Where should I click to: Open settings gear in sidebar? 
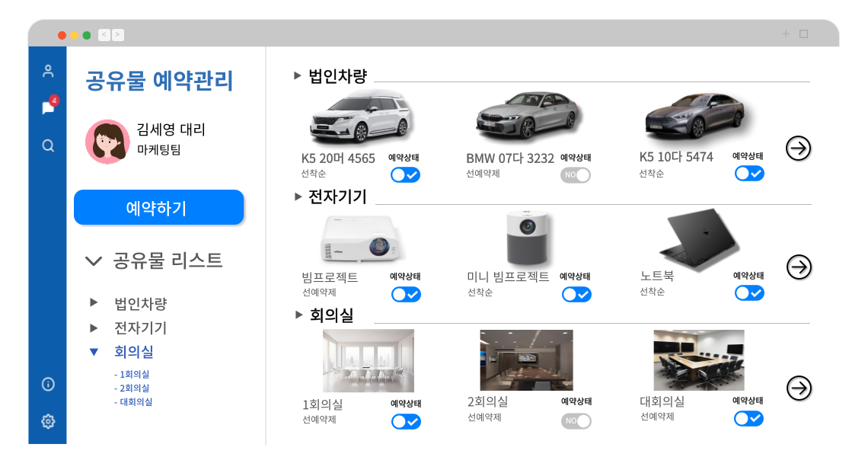[48, 421]
